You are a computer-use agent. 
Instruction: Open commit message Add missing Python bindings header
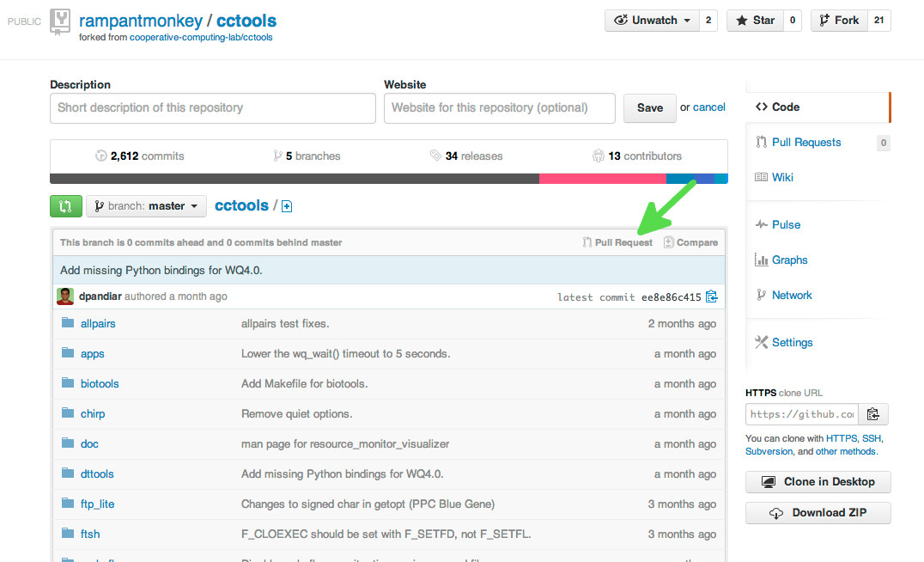(x=161, y=270)
